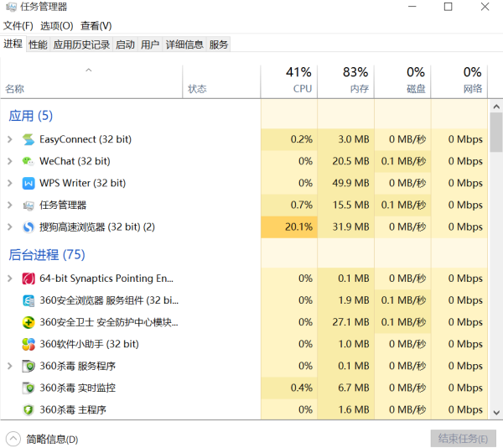Click the 360杀毒 服务程序 icon
The image size is (503, 448).
click(29, 366)
